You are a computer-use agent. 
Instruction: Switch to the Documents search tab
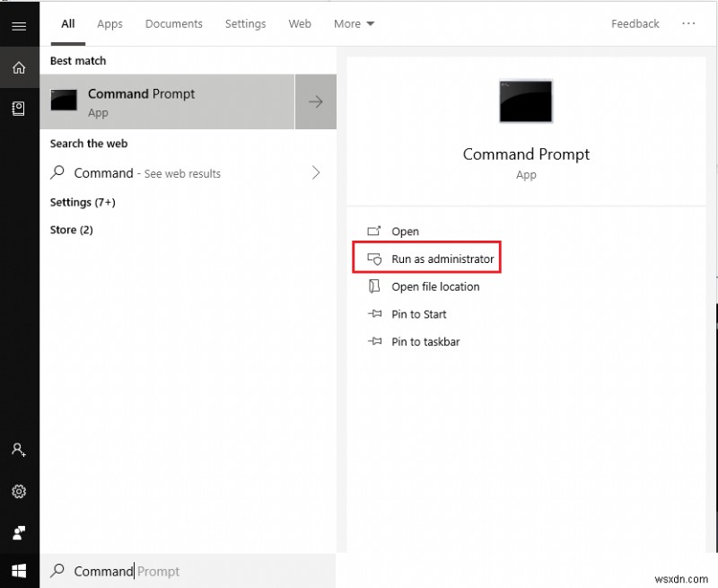173,24
